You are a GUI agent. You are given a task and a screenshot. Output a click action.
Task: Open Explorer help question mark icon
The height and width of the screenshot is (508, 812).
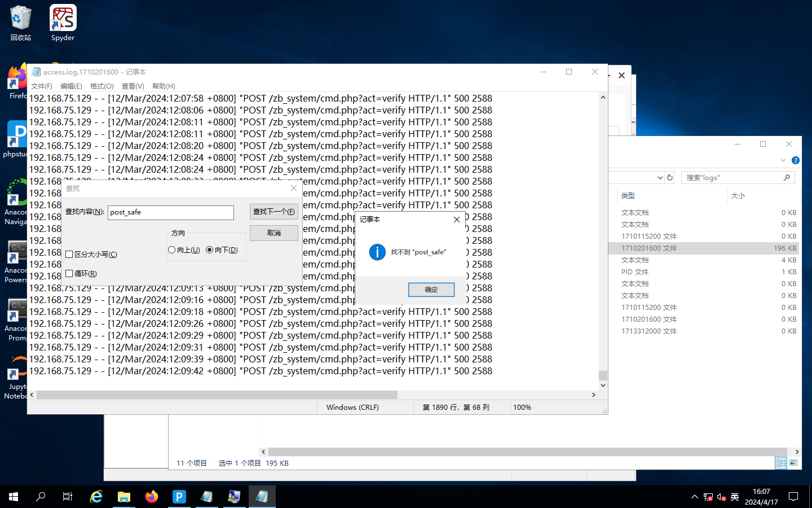[795, 160]
